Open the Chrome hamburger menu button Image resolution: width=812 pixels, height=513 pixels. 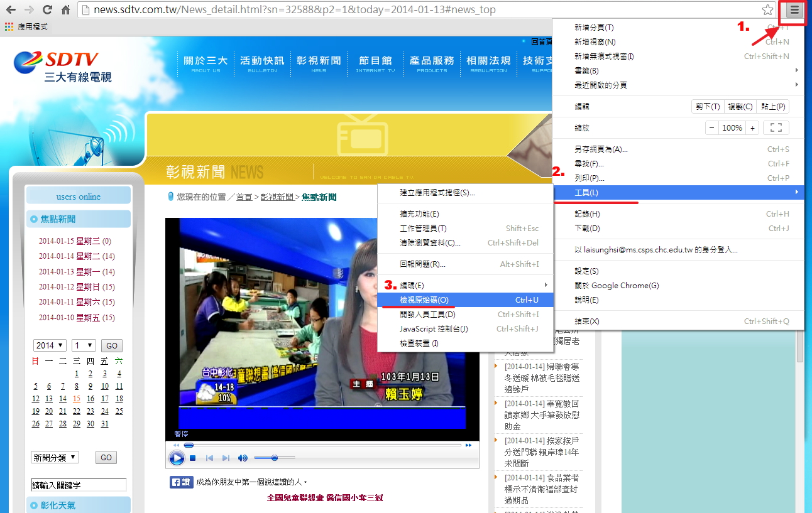point(795,10)
